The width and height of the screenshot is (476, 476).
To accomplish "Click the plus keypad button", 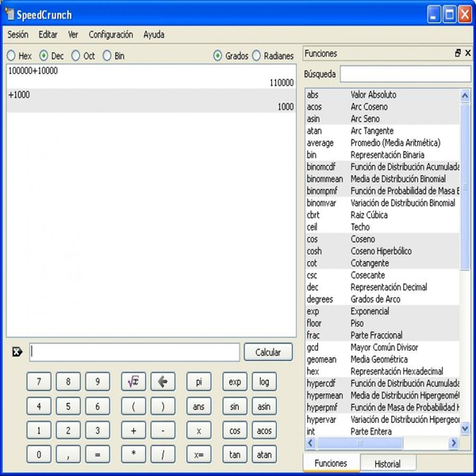I will [x=133, y=431].
